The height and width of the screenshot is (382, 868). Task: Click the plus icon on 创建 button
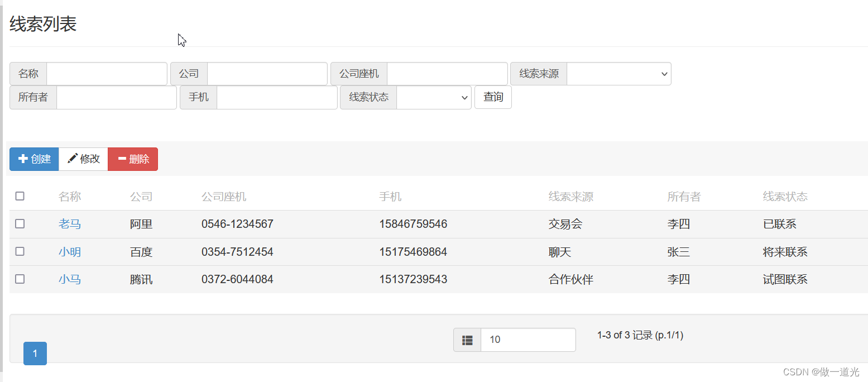[23, 159]
